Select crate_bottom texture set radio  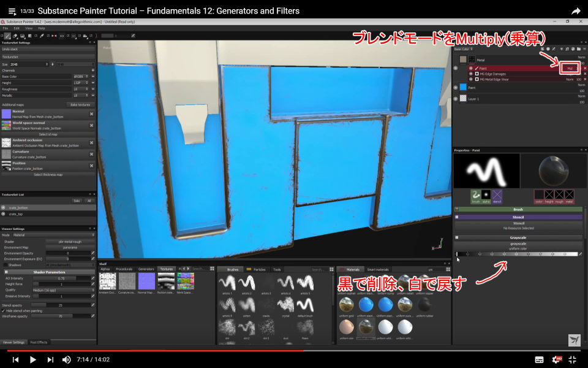pos(4,208)
